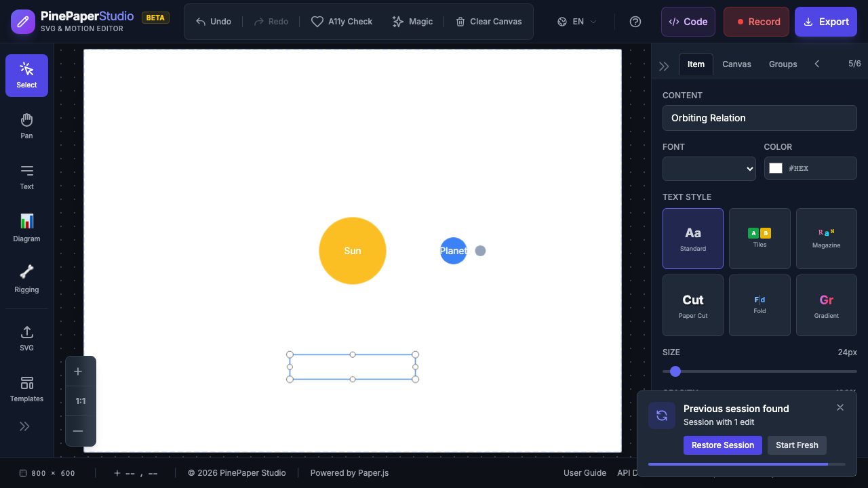Open the Magic tool

pyautogui.click(x=412, y=21)
